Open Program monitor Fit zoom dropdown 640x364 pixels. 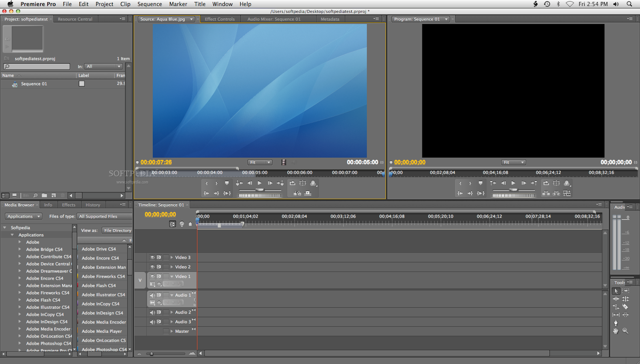514,162
